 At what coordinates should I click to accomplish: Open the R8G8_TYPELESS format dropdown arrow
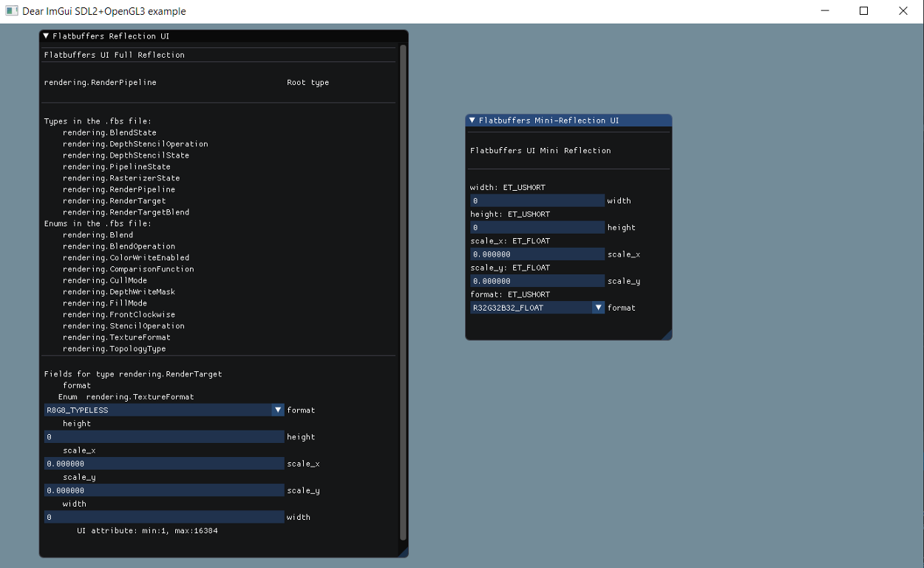coord(278,410)
